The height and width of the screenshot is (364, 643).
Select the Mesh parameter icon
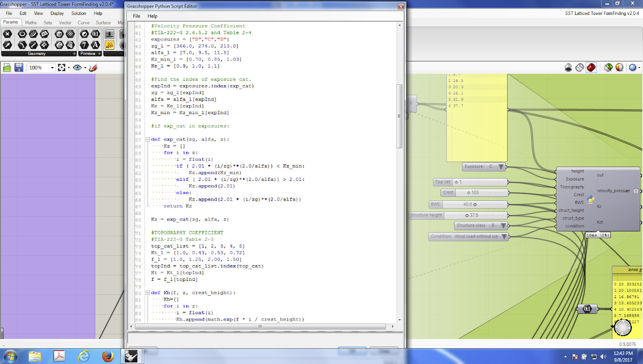70,34
